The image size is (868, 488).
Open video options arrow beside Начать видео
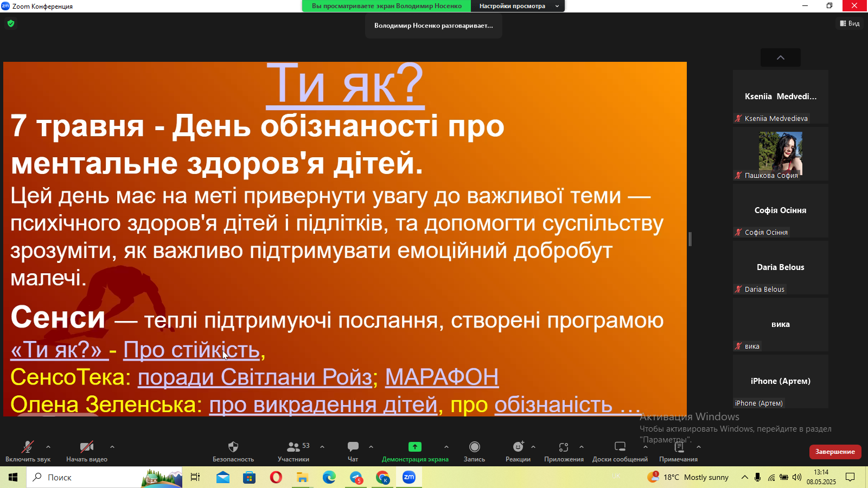(112, 447)
